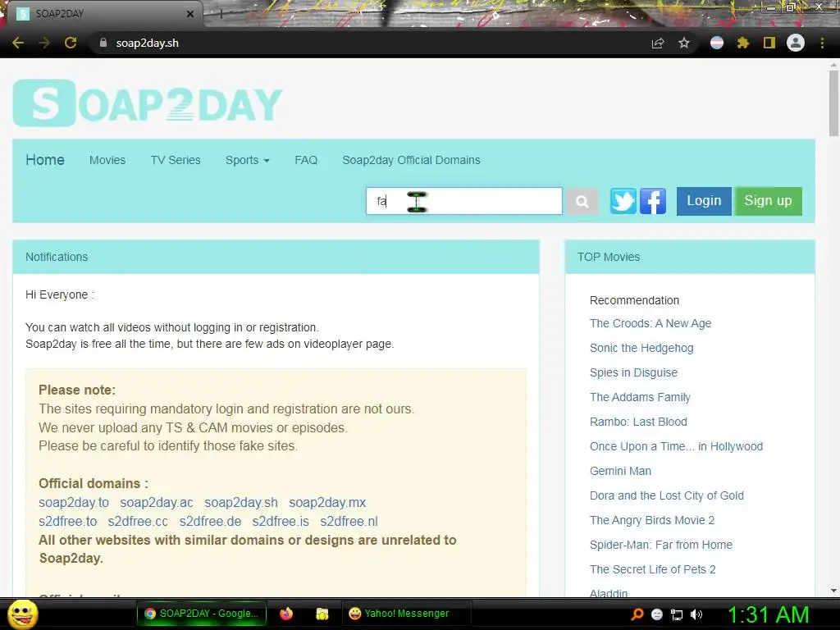This screenshot has height=630, width=840.
Task: Open Firefox from the taskbar
Action: point(286,614)
